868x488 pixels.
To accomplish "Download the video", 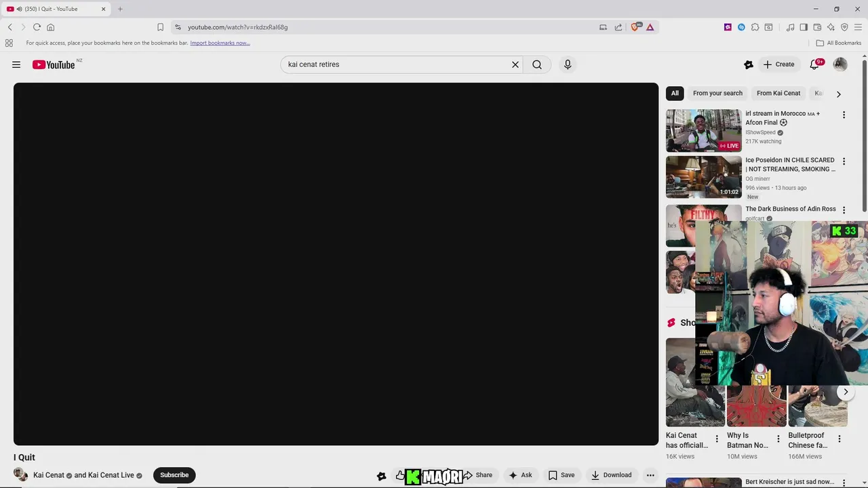I will (612, 475).
